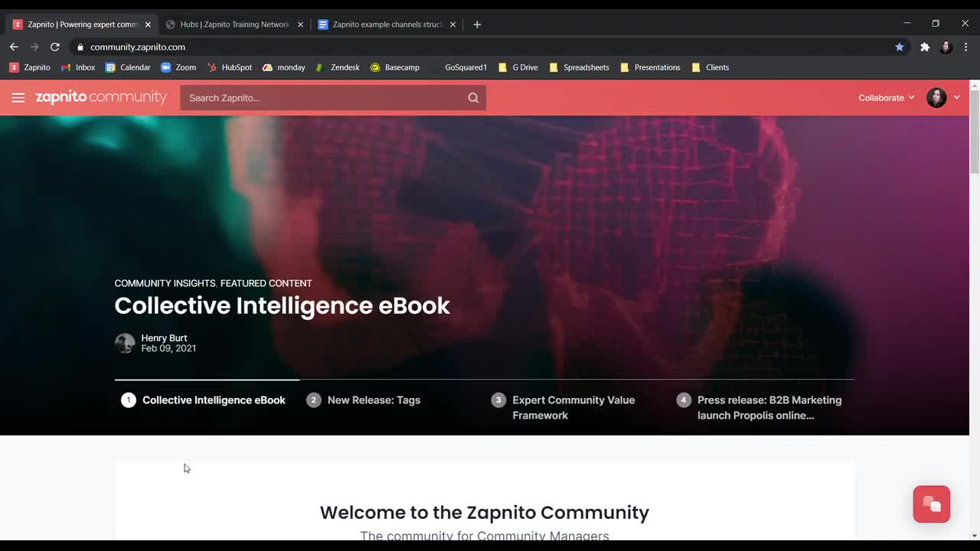Click into the Search Zapnito field
This screenshot has width=980, height=551.
[322, 98]
